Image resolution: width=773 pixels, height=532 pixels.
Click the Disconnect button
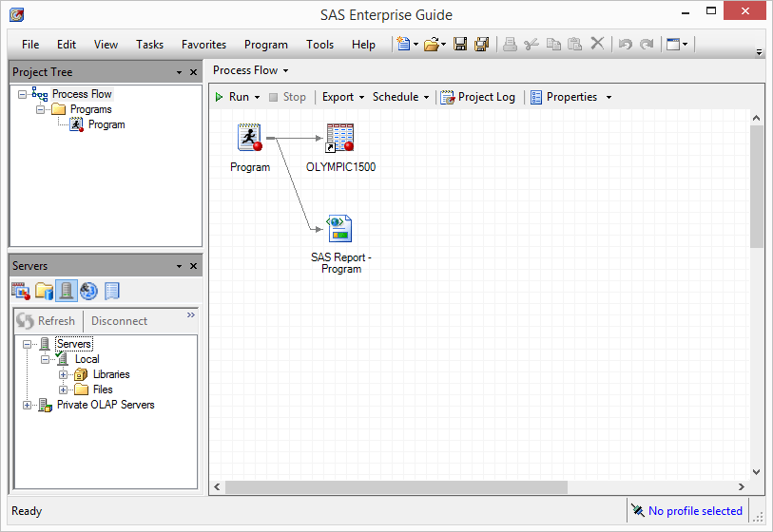[119, 321]
